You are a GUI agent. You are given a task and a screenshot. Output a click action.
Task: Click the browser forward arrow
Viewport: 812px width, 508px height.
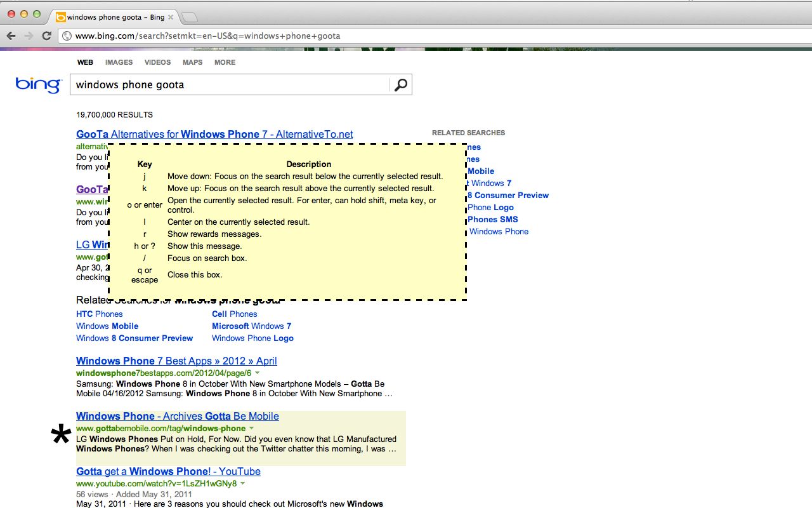coord(29,36)
